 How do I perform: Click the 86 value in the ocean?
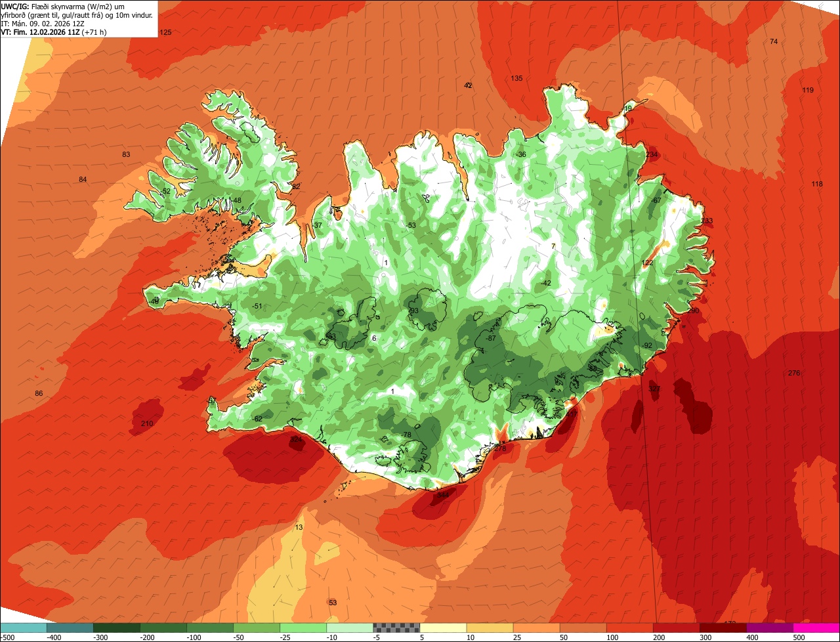point(39,393)
